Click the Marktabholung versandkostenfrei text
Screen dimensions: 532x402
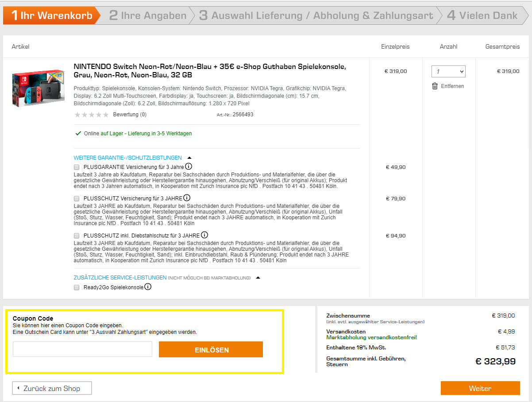coord(372,337)
